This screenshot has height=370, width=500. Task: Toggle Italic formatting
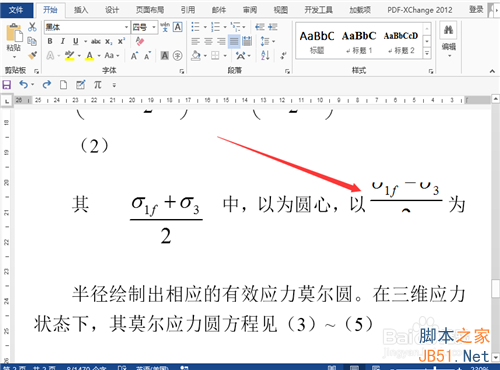click(63, 41)
